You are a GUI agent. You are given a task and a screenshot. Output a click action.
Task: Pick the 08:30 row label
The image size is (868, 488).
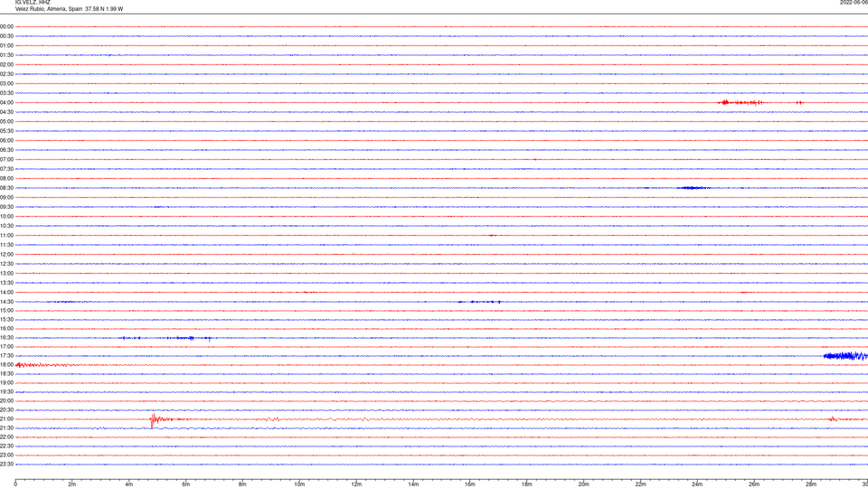point(7,188)
